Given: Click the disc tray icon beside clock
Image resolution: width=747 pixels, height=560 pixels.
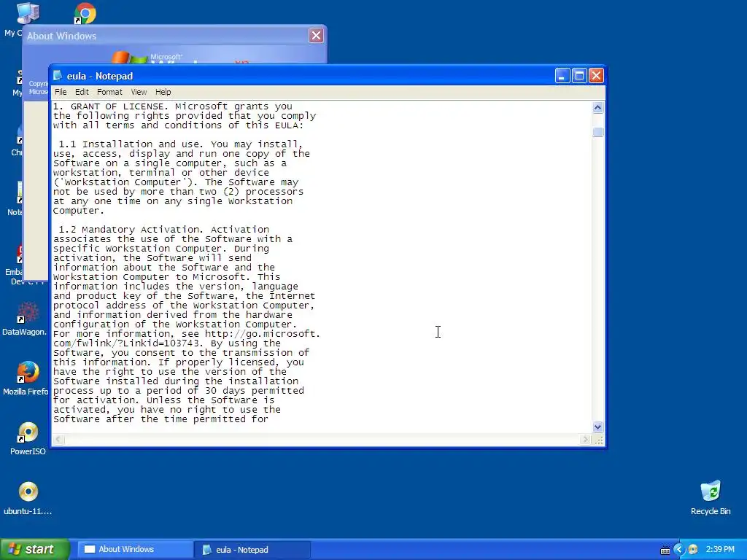Looking at the screenshot, I should pyautogui.click(x=693, y=550).
